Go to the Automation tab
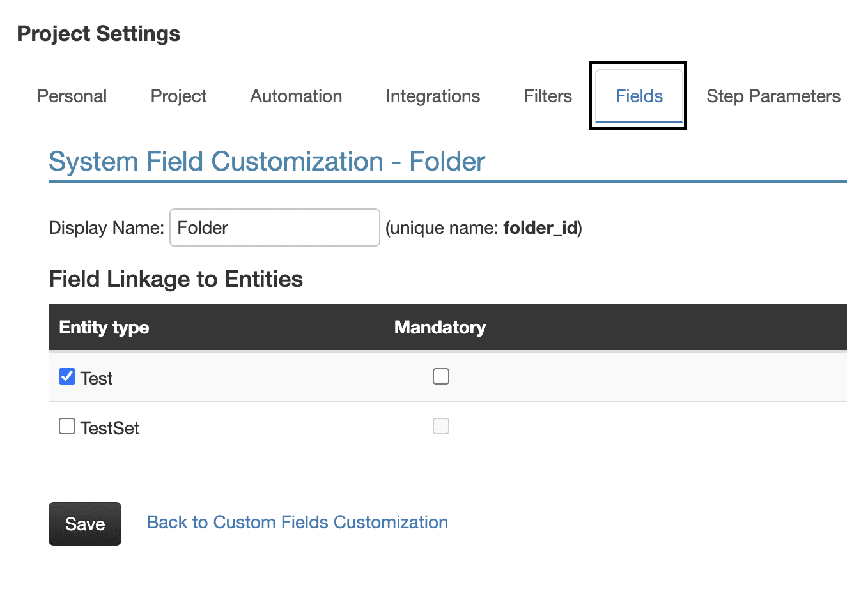Image resolution: width=868 pixels, height=589 pixels. click(296, 96)
